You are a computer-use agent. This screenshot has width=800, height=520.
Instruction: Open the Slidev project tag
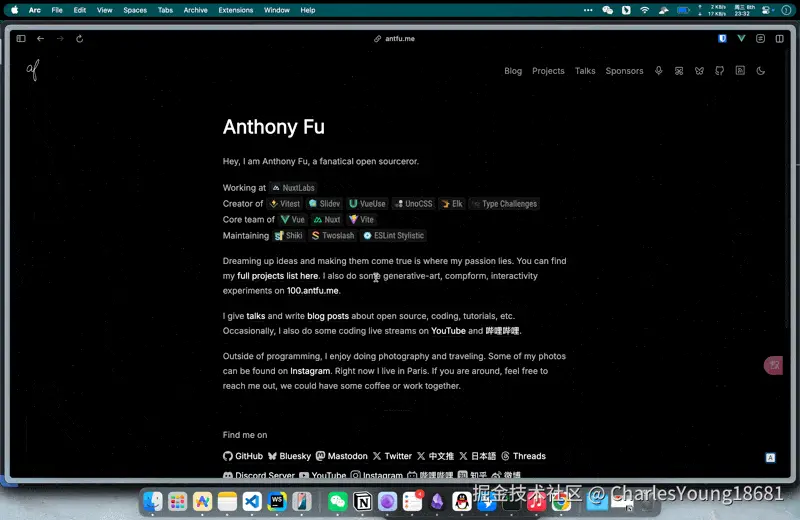(324, 204)
